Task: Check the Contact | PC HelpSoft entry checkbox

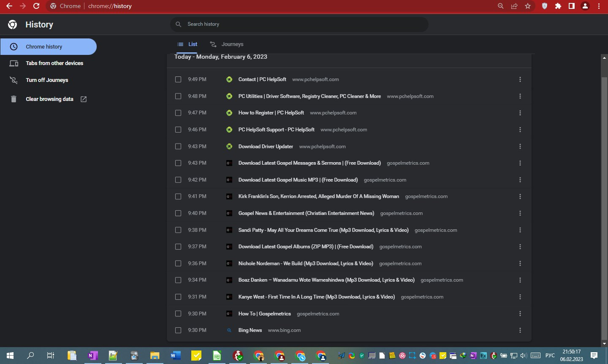Action: point(178,79)
